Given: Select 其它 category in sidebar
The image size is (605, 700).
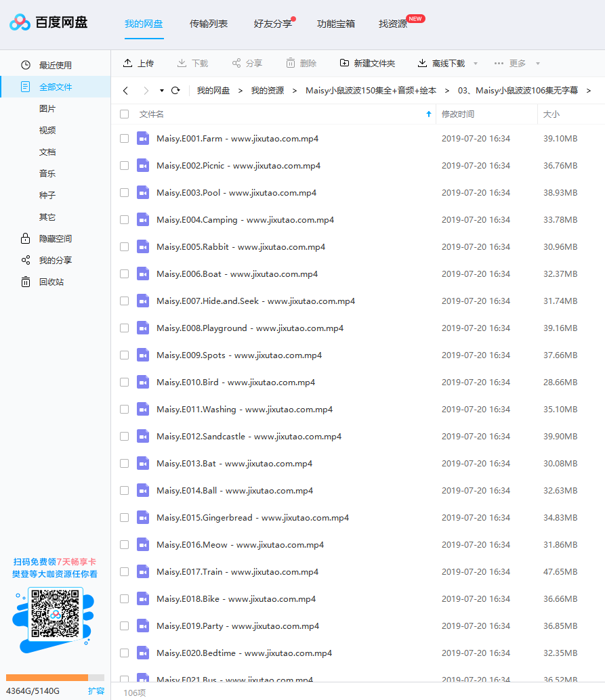Looking at the screenshot, I should (47, 217).
